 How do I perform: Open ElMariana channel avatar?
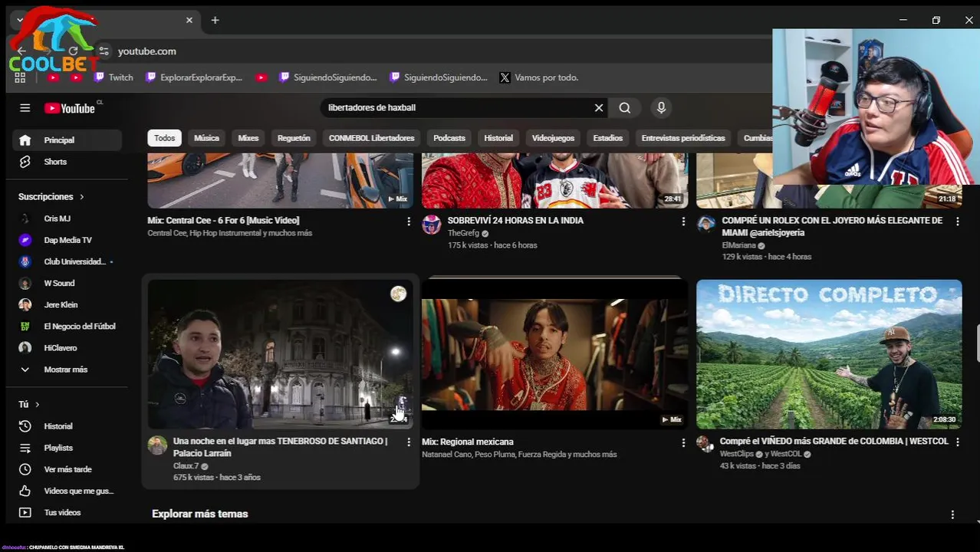point(705,224)
